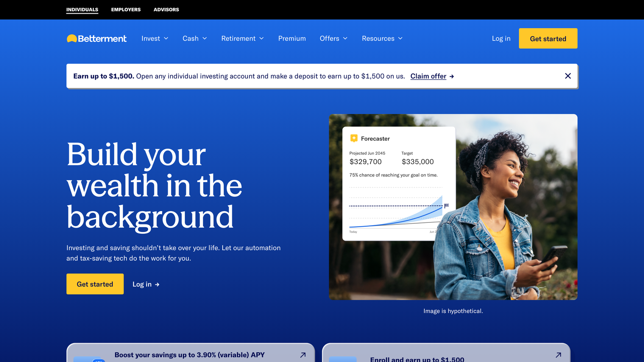Image resolution: width=644 pixels, height=362 pixels.
Task: Click arrow icon on savings APY card
Action: pyautogui.click(x=303, y=355)
